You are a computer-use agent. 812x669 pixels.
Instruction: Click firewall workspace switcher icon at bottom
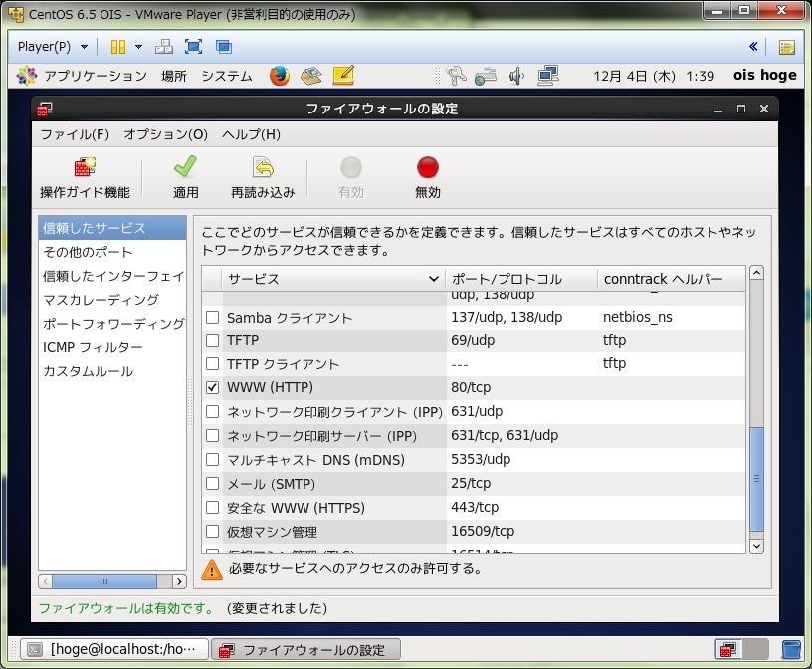click(x=728, y=649)
